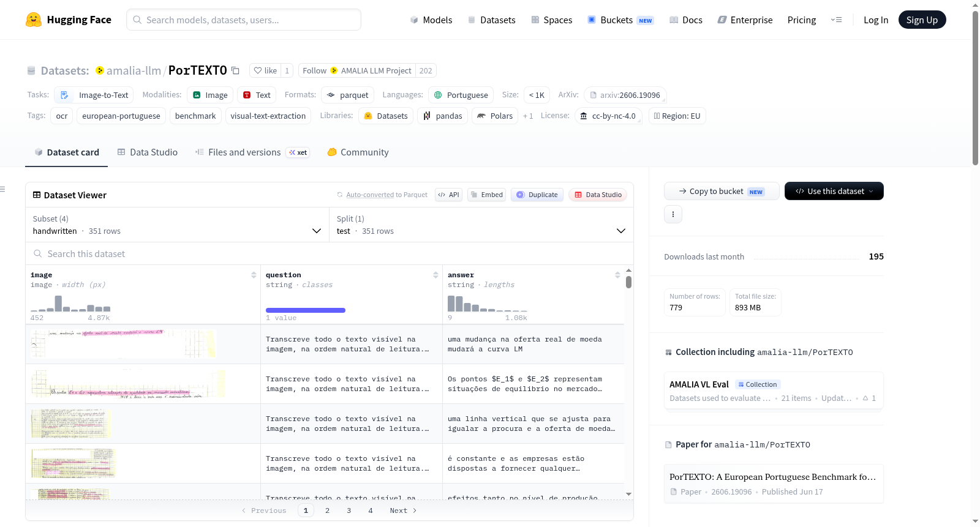Open the AMALIA VL Eval collection

774,391
